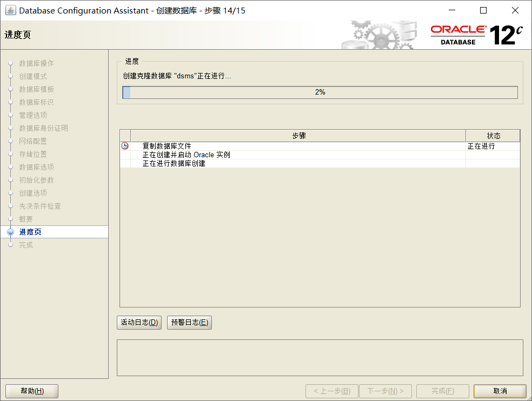The width and height of the screenshot is (532, 401).
Task: Click the clock status icon beside 复制数据库文件
Action: [124, 145]
